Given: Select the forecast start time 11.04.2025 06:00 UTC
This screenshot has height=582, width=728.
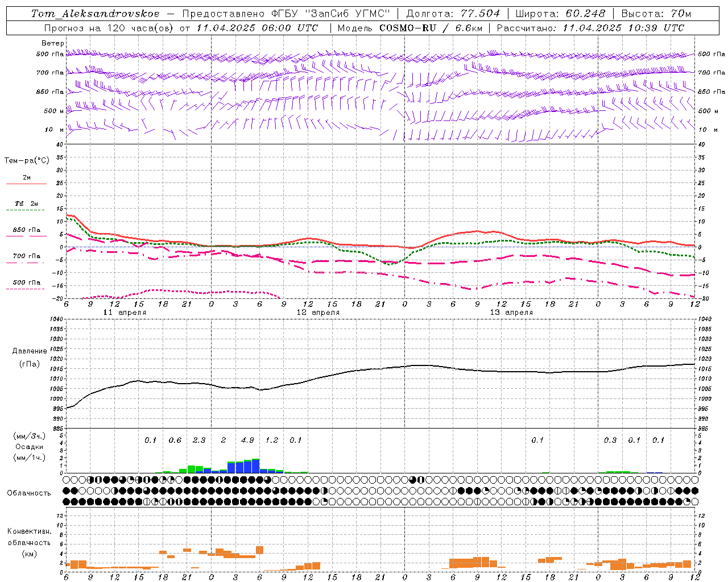Looking at the screenshot, I should pyautogui.click(x=257, y=28).
